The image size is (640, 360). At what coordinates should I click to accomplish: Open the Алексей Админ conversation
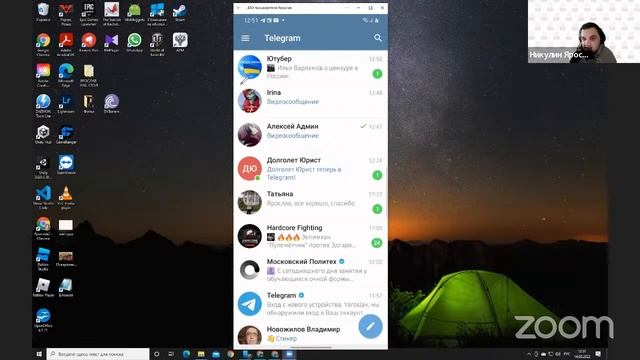point(311,135)
